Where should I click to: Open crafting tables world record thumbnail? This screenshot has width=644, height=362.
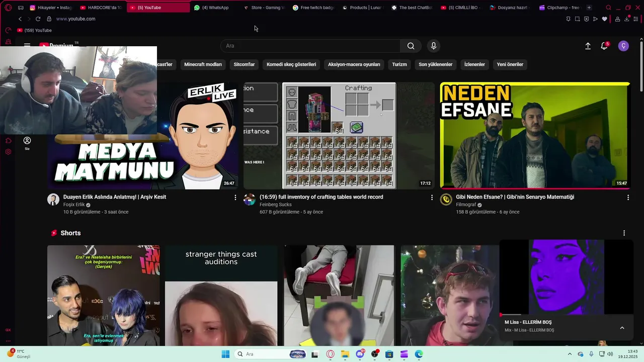tap(339, 136)
